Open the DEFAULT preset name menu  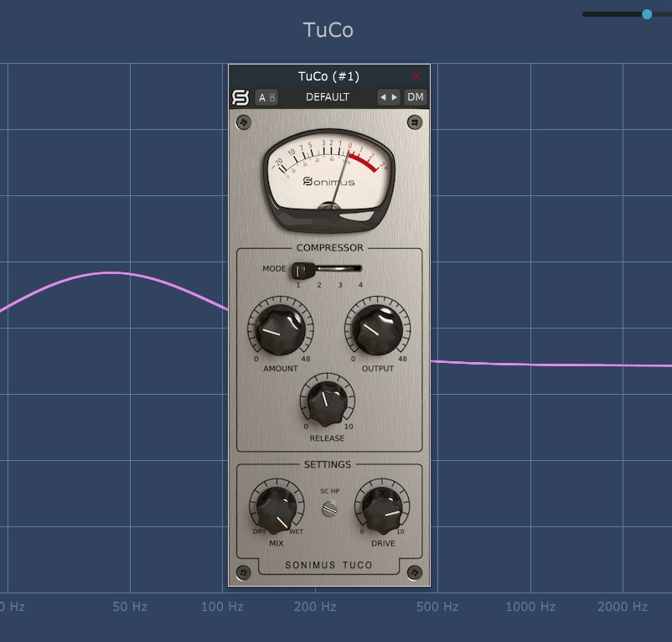(328, 97)
